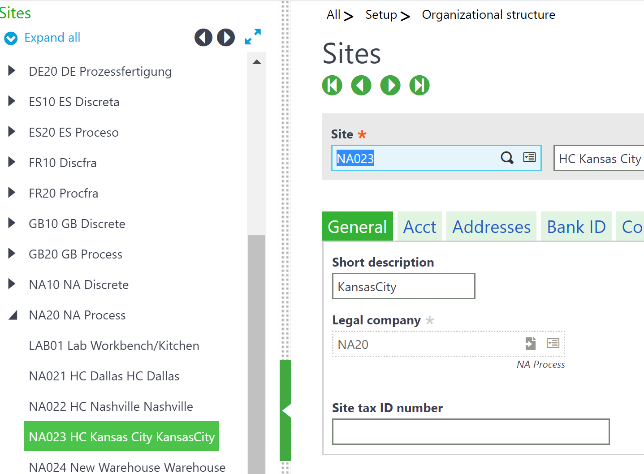Expand the GB10 GB Discrete node
The image size is (644, 474).
pos(12,224)
